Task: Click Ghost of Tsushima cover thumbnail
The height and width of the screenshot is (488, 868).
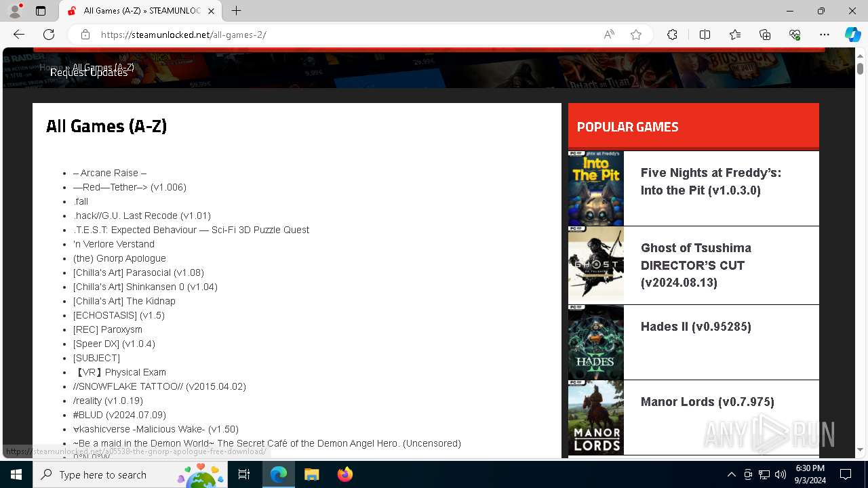Action: pyautogui.click(x=595, y=265)
